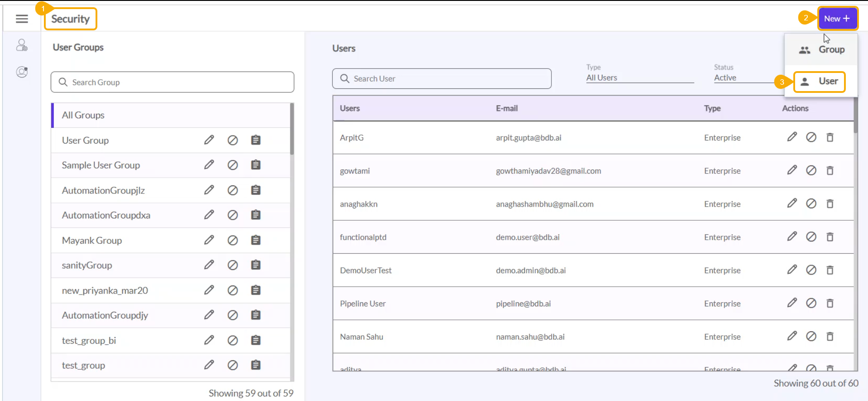Open the hamburger navigation menu
Screen dimensions: 868x401
pyautogui.click(x=22, y=19)
